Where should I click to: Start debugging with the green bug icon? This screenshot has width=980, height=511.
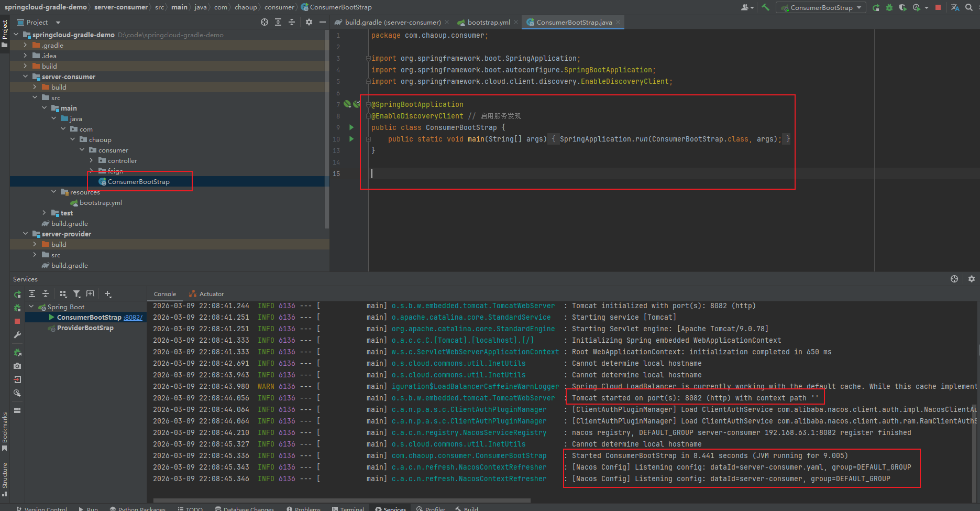pyautogui.click(x=889, y=7)
